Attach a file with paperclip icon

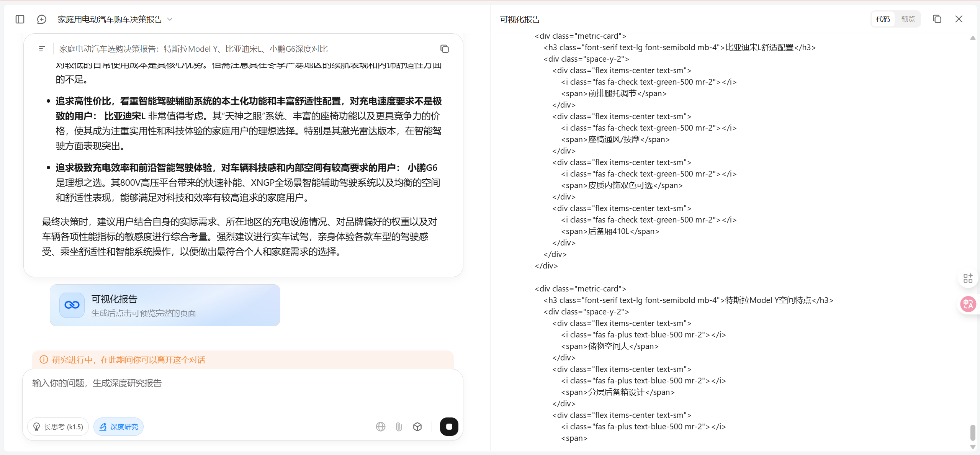[399, 427]
